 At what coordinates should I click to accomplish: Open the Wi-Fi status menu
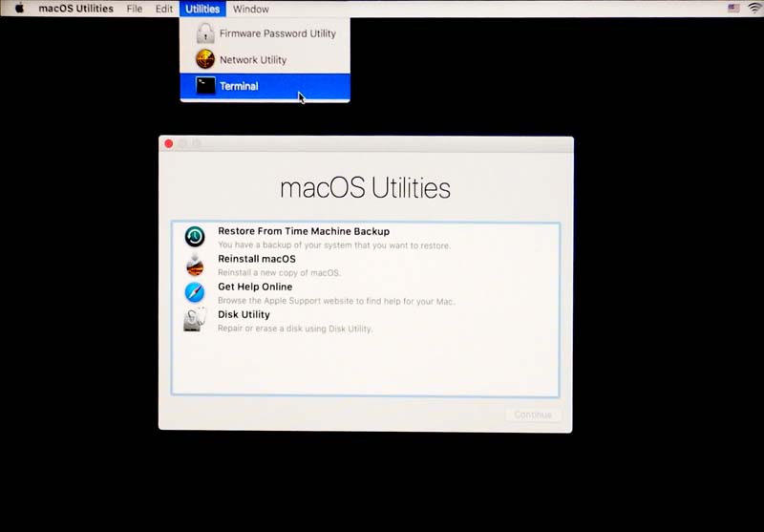pyautogui.click(x=755, y=9)
